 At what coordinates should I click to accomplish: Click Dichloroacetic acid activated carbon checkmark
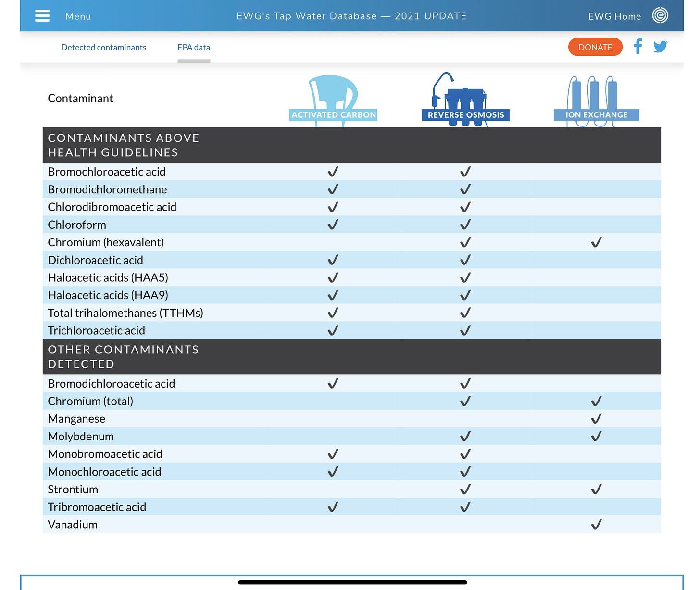333,260
